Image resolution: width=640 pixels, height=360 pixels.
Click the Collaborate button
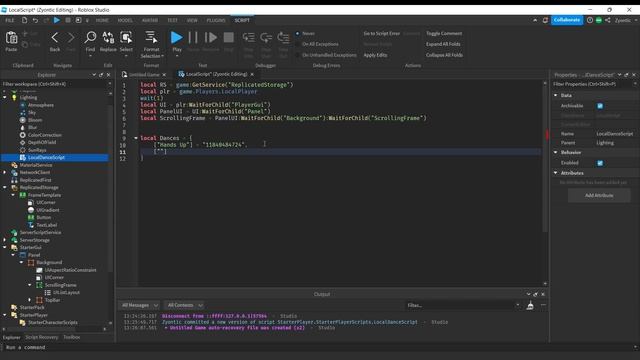(567, 20)
